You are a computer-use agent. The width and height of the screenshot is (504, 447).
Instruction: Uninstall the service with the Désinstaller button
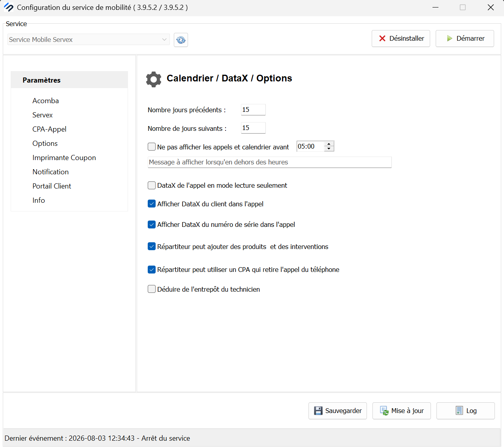(x=401, y=38)
